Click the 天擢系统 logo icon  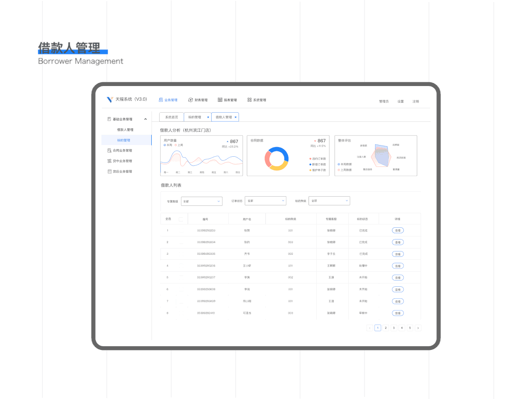click(x=110, y=99)
